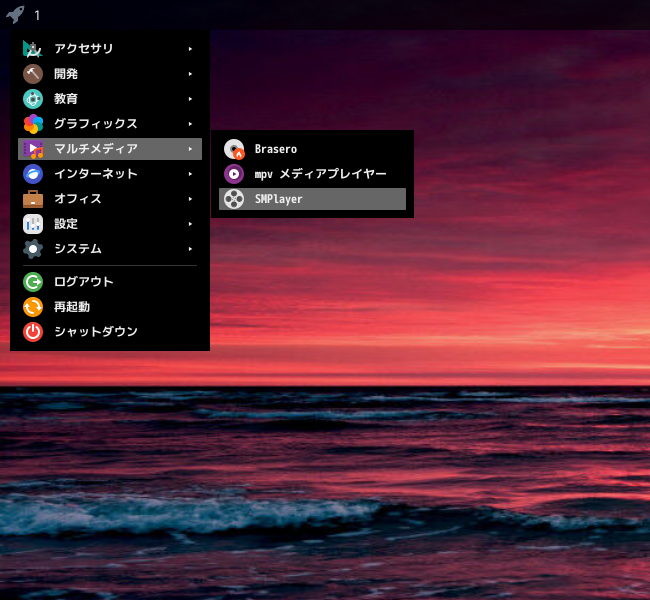Click the グラフィックス colorful flower icon
The width and height of the screenshot is (650, 600).
pos(33,124)
